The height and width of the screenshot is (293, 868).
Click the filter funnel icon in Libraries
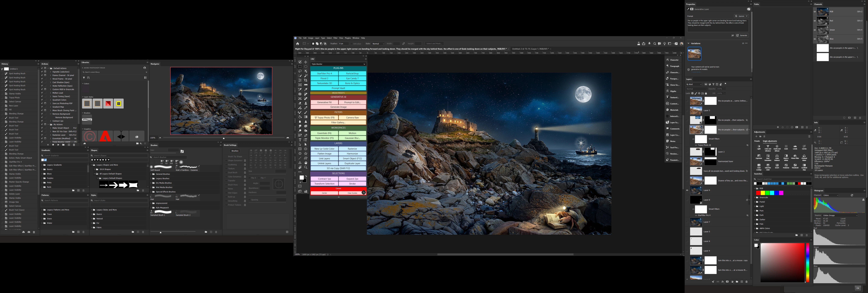(x=84, y=78)
